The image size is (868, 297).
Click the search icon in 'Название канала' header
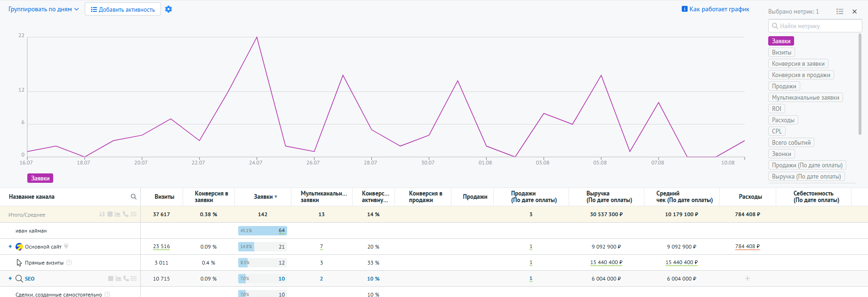134,197
